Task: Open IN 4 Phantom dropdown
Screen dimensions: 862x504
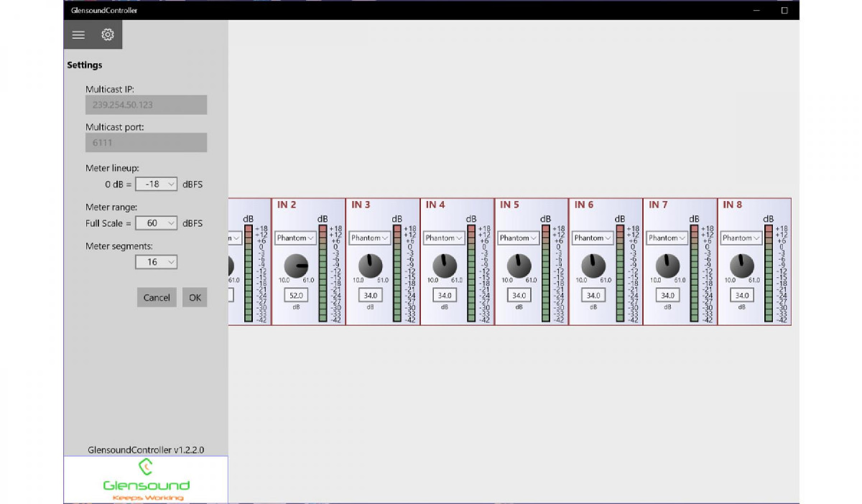Action: click(445, 238)
